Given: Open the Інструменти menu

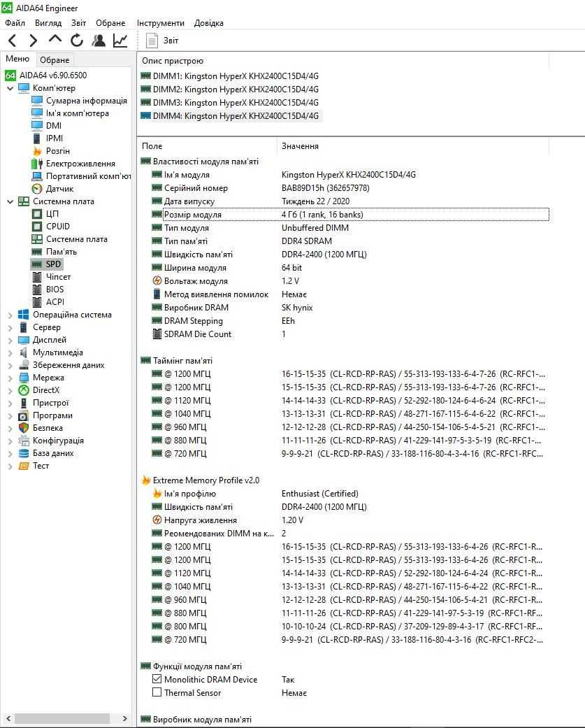Looking at the screenshot, I should coord(160,23).
